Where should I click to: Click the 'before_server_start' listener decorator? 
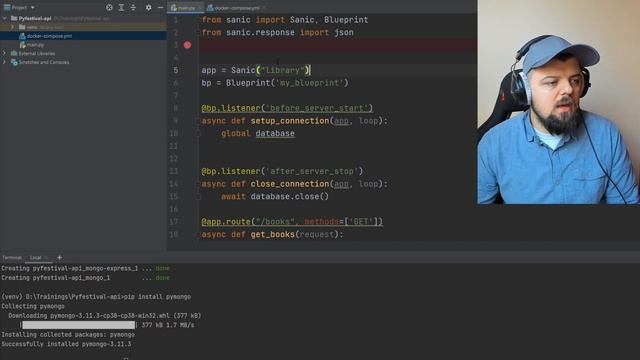(x=287, y=108)
